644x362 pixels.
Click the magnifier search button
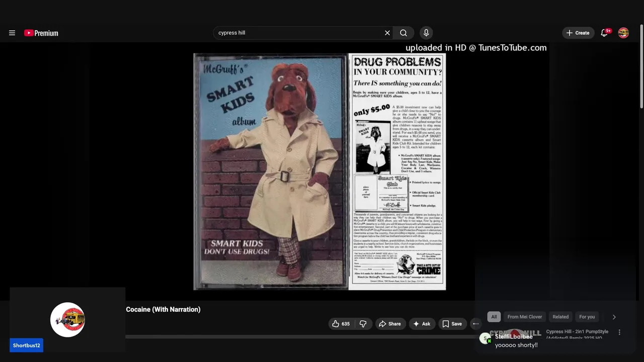click(404, 33)
